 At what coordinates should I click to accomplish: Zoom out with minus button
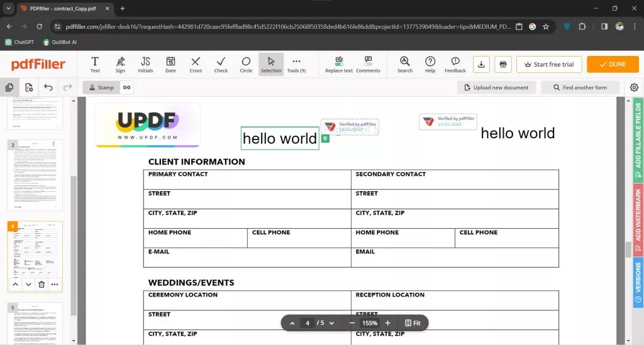tap(352, 323)
